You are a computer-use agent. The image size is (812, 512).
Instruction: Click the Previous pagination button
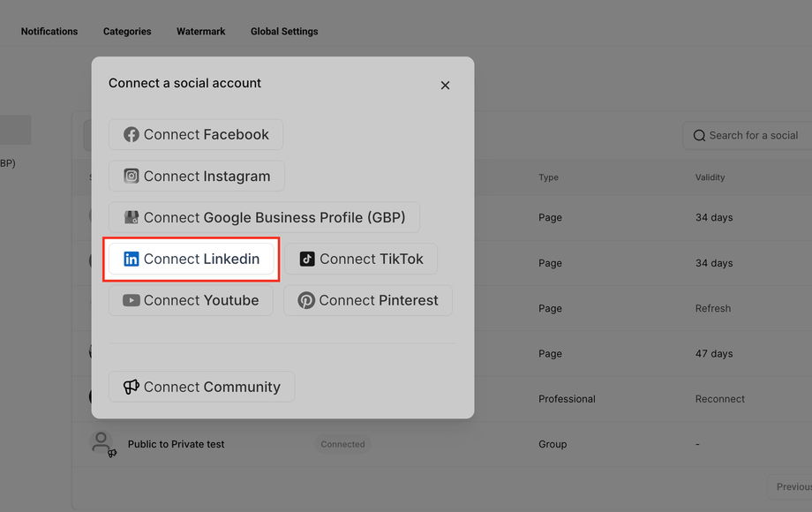[x=790, y=486]
